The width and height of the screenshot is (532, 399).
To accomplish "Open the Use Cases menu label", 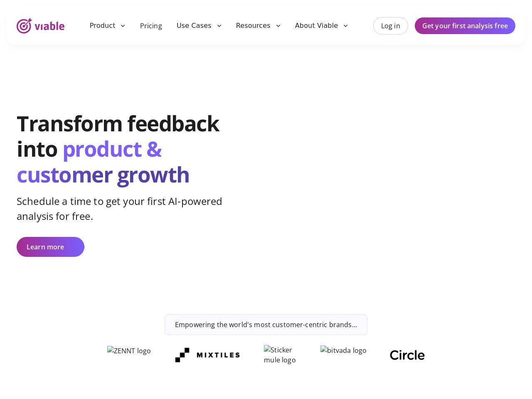I will (194, 25).
